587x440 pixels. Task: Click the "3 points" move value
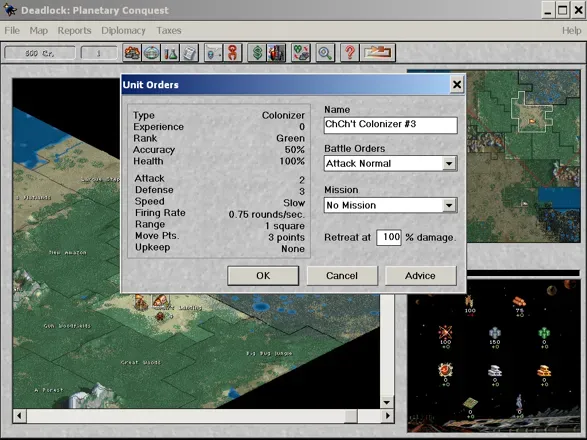(x=286, y=237)
